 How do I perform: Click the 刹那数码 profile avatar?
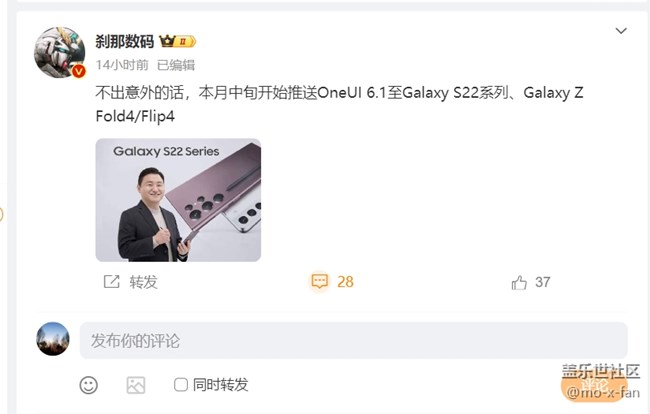pyautogui.click(x=60, y=53)
